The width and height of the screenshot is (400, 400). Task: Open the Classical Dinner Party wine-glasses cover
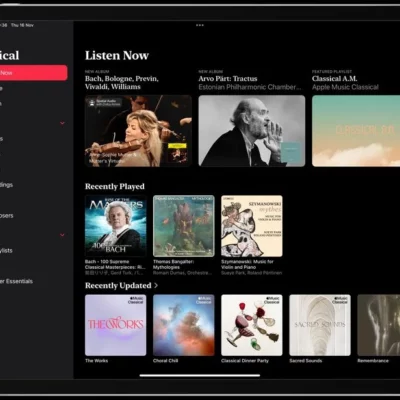(252, 325)
